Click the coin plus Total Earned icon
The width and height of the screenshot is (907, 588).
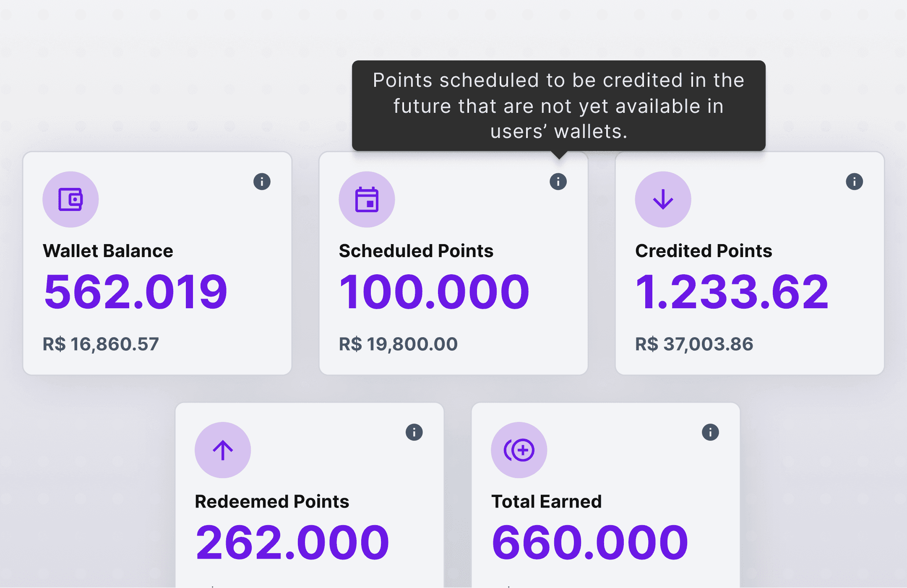tap(519, 450)
